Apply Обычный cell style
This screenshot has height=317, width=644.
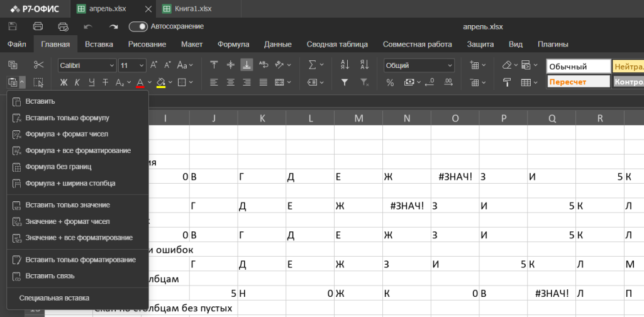pyautogui.click(x=579, y=67)
